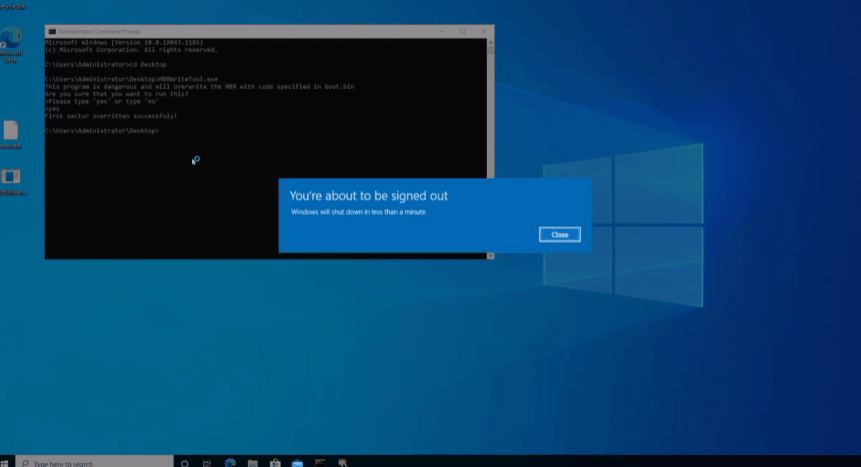Image resolution: width=861 pixels, height=467 pixels.
Task: Maximize the Command Prompt window
Action: coord(463,31)
